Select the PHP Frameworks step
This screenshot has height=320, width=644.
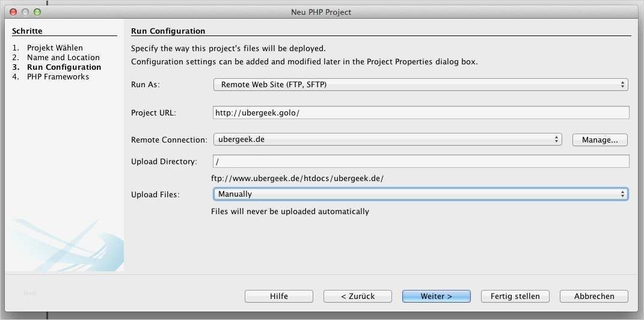click(58, 76)
